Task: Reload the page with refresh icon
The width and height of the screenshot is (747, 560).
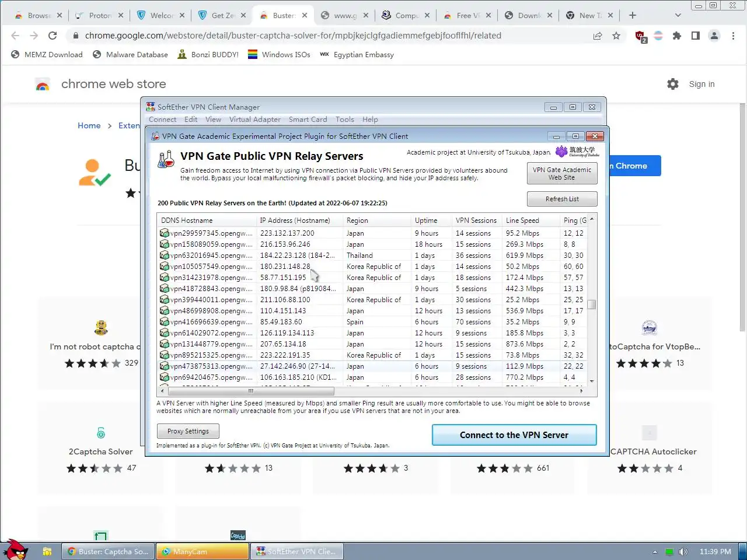Action: (x=53, y=36)
